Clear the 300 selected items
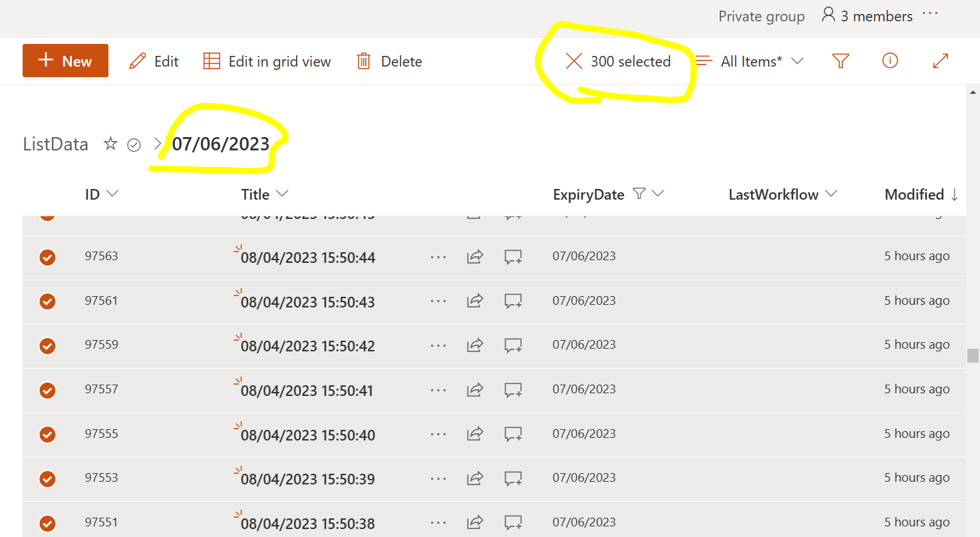The image size is (980, 537). pyautogui.click(x=573, y=61)
